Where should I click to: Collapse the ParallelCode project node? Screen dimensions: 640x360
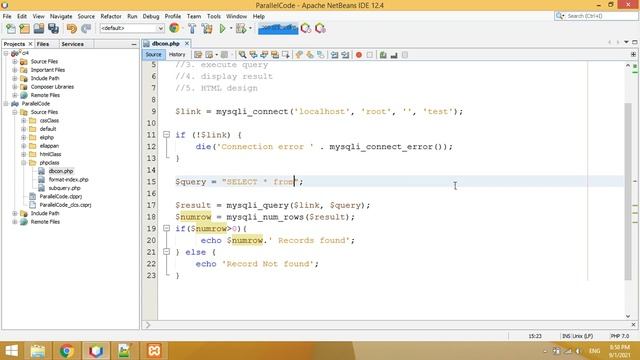(x=6, y=104)
